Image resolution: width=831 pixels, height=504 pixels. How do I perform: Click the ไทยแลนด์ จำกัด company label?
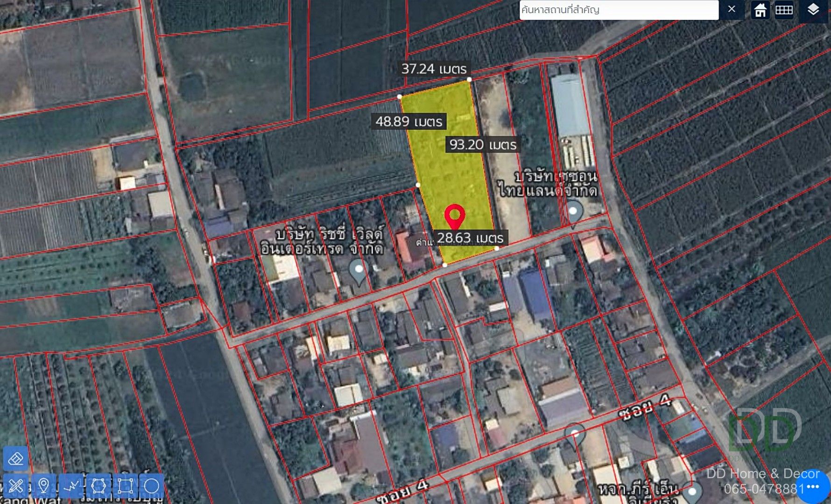pyautogui.click(x=548, y=184)
